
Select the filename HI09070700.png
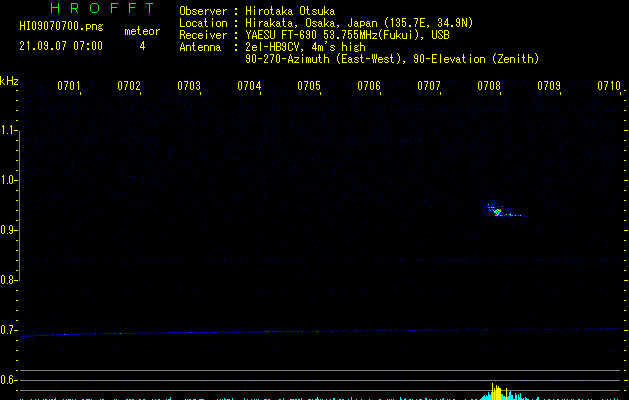click(x=61, y=27)
